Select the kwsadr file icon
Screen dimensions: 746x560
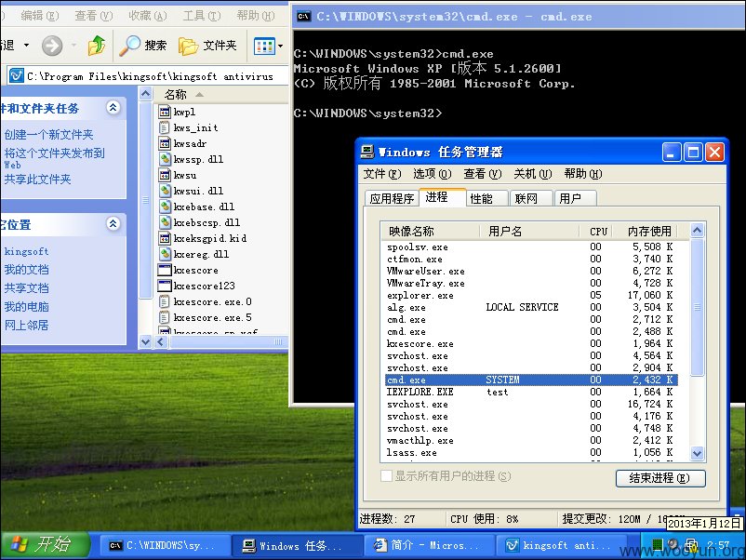(x=165, y=143)
